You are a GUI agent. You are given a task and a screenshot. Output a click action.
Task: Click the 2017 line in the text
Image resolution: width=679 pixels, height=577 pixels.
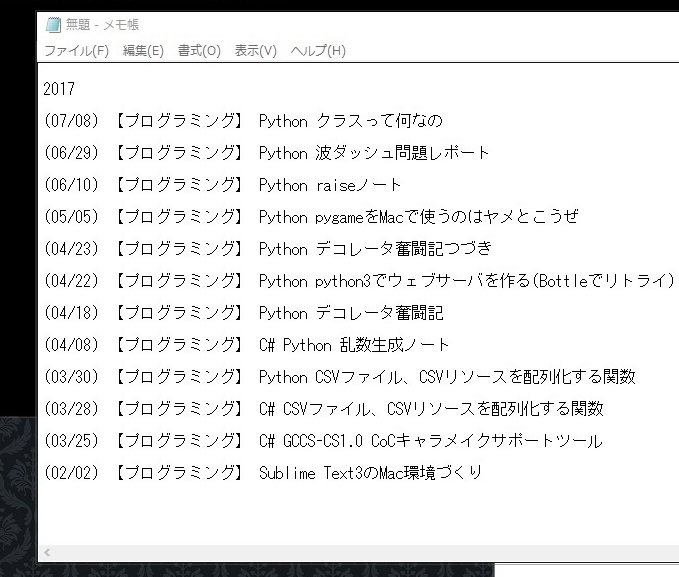click(59, 89)
